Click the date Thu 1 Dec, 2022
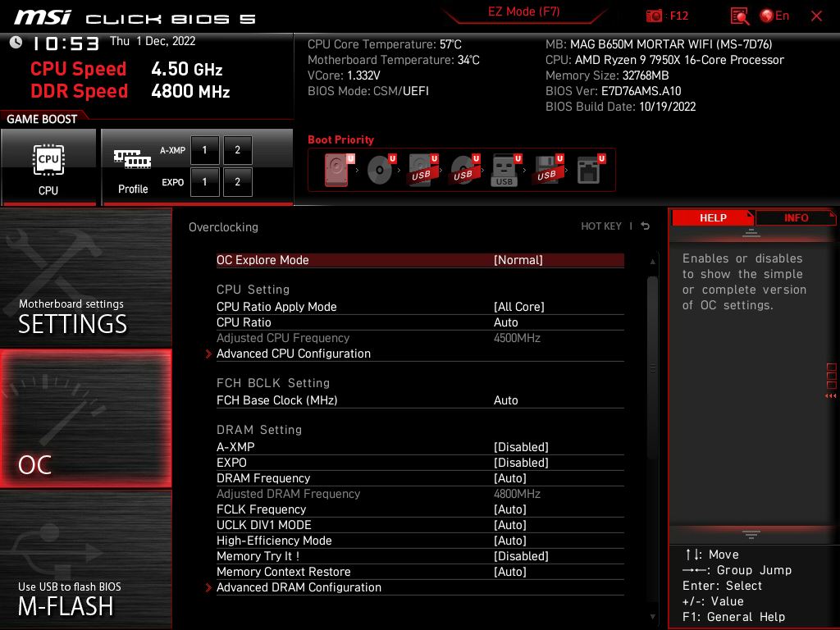 [x=153, y=41]
